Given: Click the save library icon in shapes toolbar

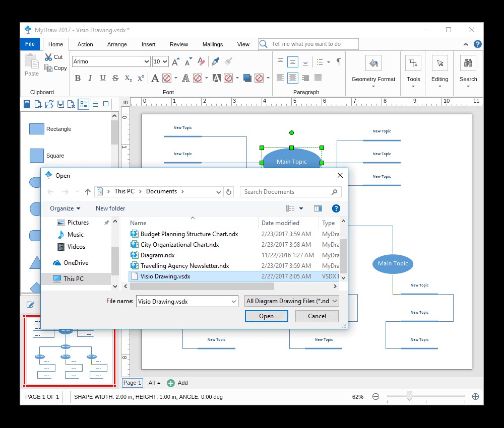Looking at the screenshot, I should click(x=60, y=104).
